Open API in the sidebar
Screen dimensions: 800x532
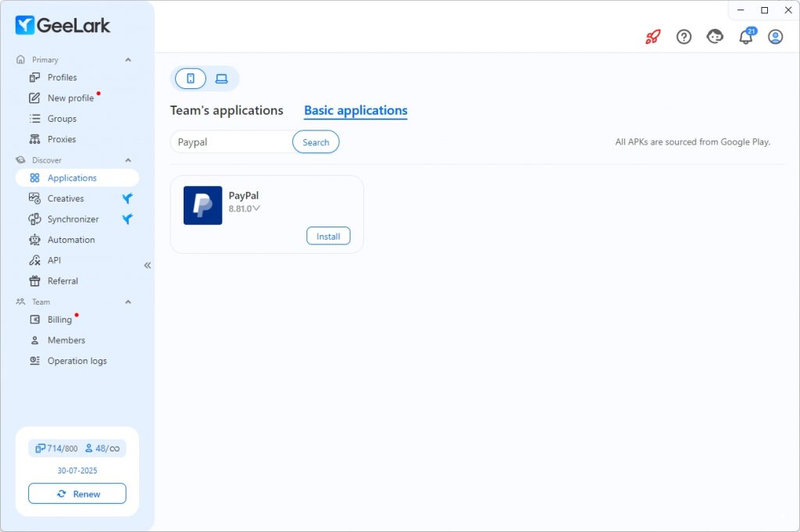click(x=77, y=260)
